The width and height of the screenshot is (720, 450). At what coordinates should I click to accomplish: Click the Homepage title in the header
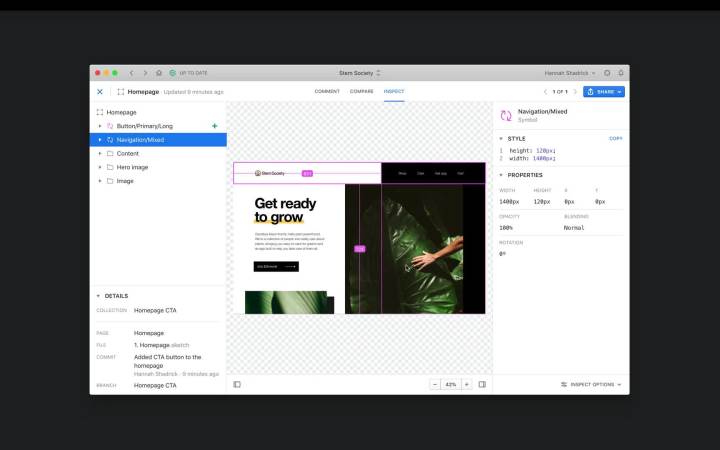[143, 92]
